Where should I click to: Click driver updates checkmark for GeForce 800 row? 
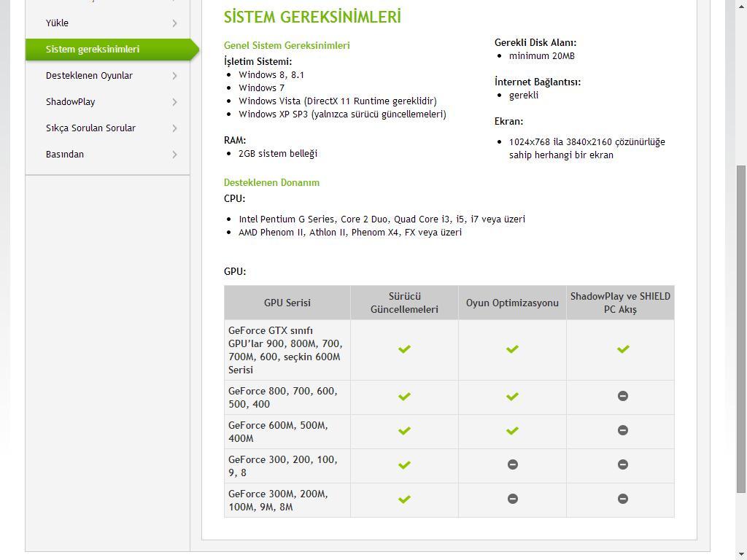tap(404, 397)
